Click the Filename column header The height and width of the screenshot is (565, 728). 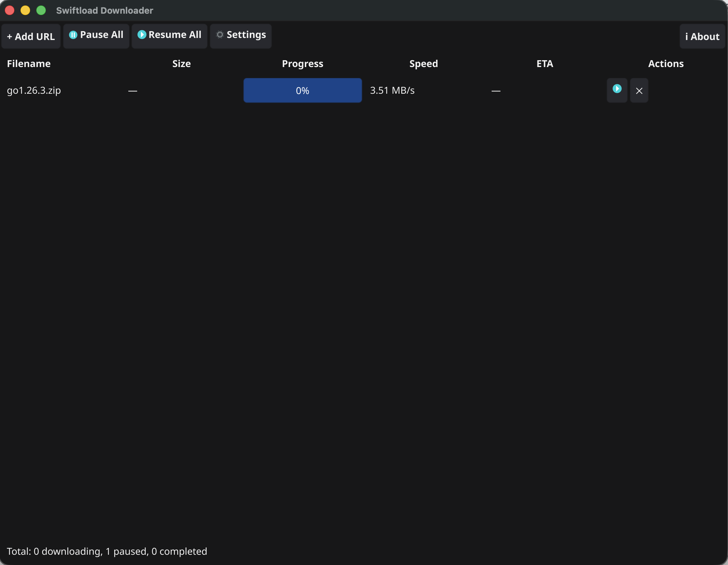point(29,64)
